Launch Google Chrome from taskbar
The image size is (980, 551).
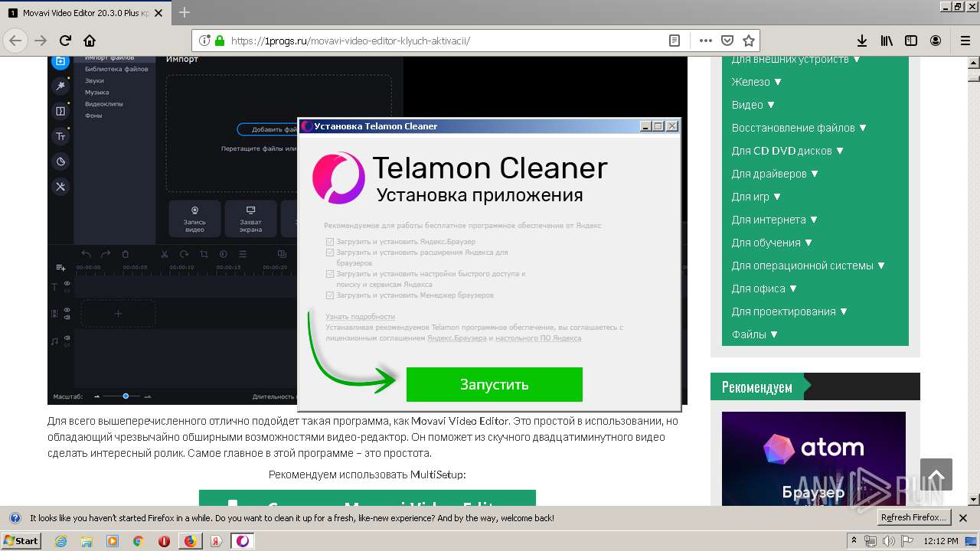(x=138, y=541)
